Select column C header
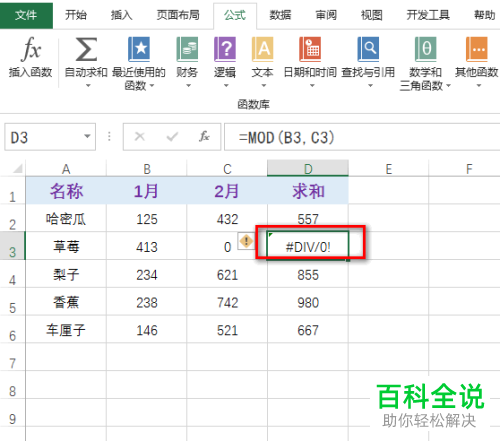The image size is (500, 441). tap(227, 169)
